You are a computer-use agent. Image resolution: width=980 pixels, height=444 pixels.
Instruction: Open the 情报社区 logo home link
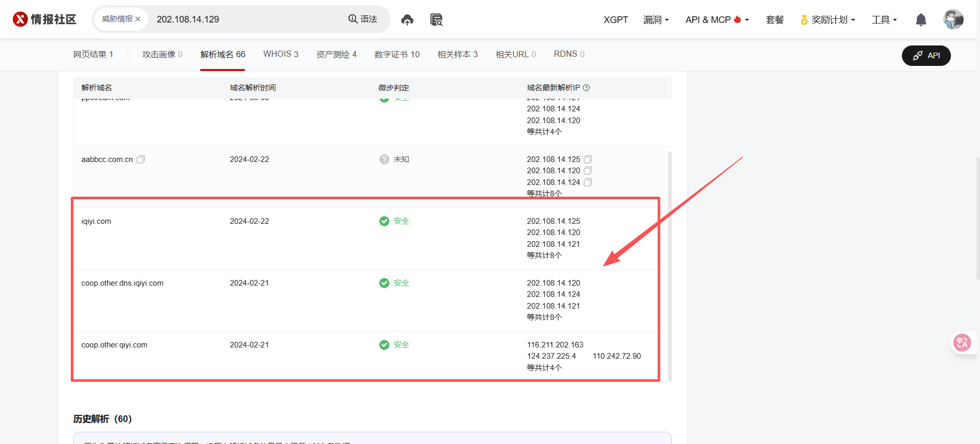pyautogui.click(x=44, y=19)
